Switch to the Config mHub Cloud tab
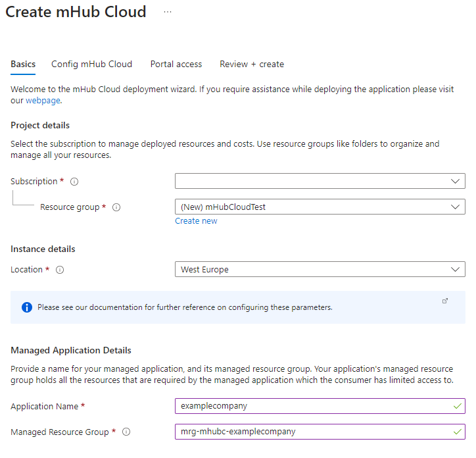The height and width of the screenshot is (458, 476). [x=91, y=64]
